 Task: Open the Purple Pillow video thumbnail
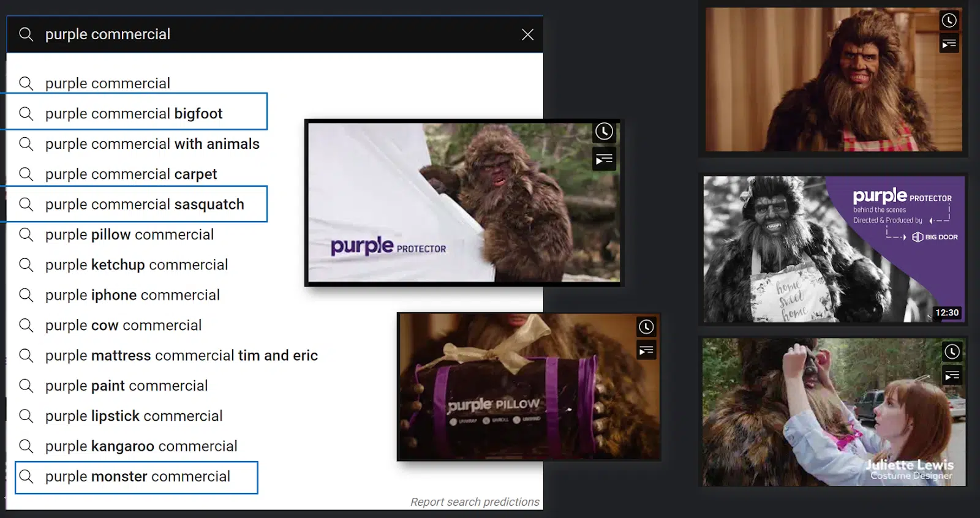pos(529,387)
